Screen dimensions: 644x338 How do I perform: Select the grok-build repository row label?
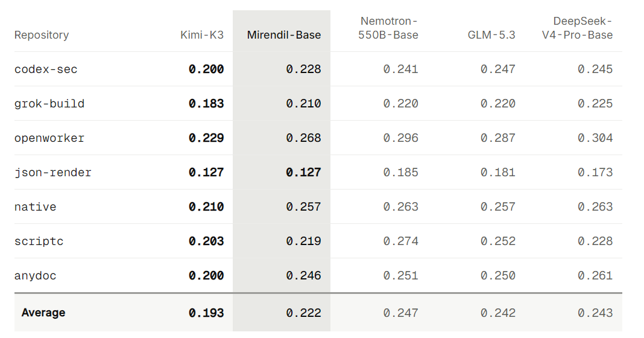click(x=49, y=104)
